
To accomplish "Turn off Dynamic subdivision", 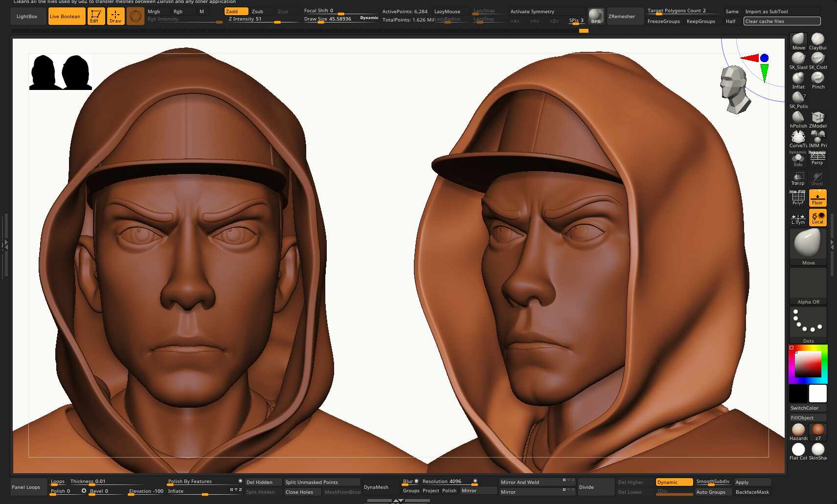I will (x=674, y=482).
